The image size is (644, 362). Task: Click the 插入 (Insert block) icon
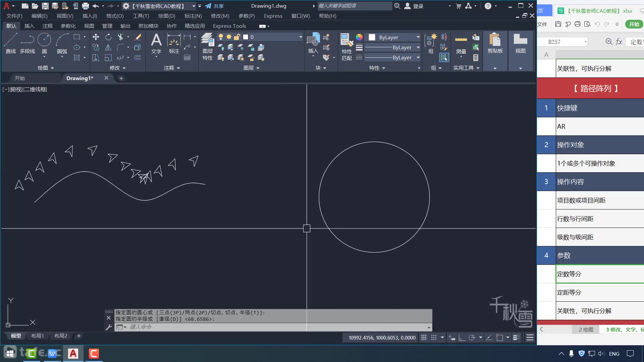tap(313, 44)
